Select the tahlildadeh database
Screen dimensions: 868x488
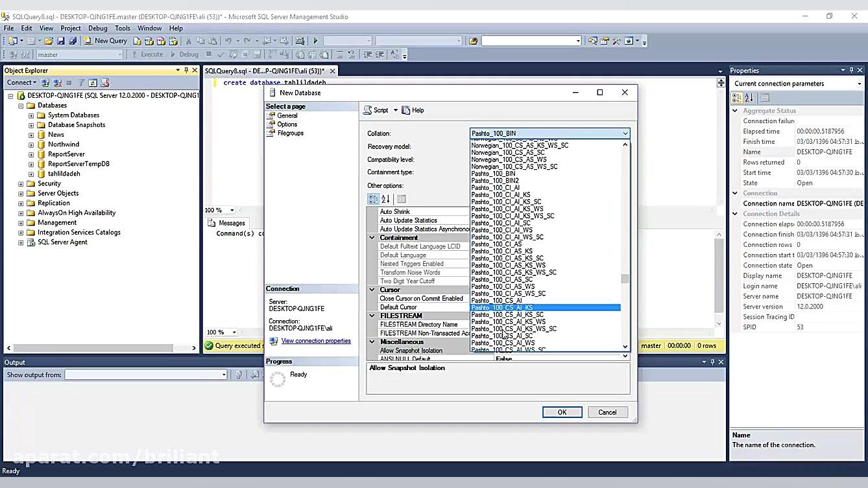point(64,174)
